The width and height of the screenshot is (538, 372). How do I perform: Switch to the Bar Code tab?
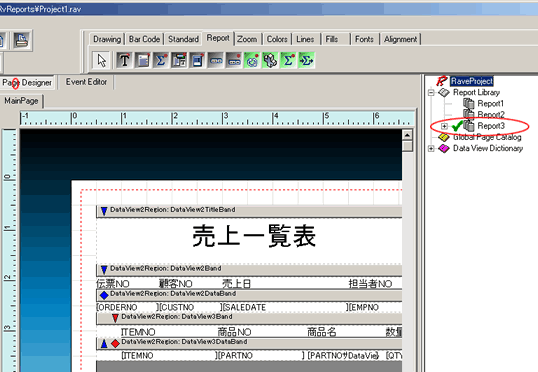point(144,39)
